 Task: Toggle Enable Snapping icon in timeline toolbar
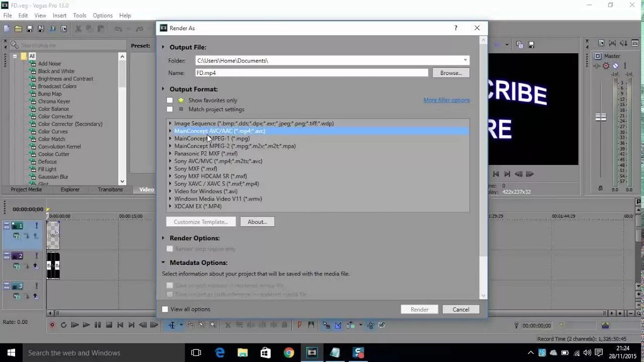coord(327,325)
